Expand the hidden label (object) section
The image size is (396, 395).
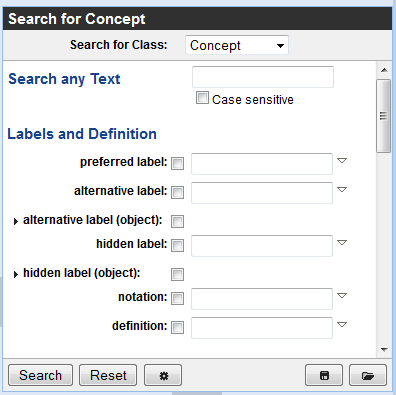point(16,274)
